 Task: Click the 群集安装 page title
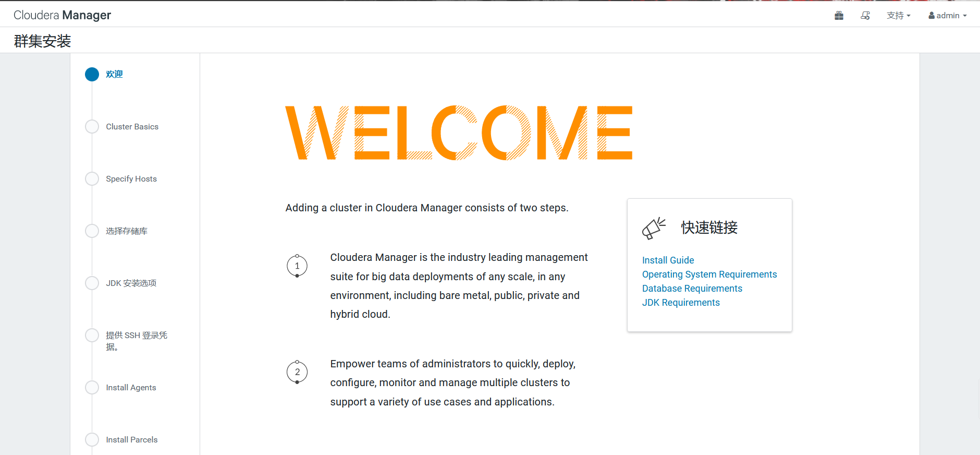point(42,41)
